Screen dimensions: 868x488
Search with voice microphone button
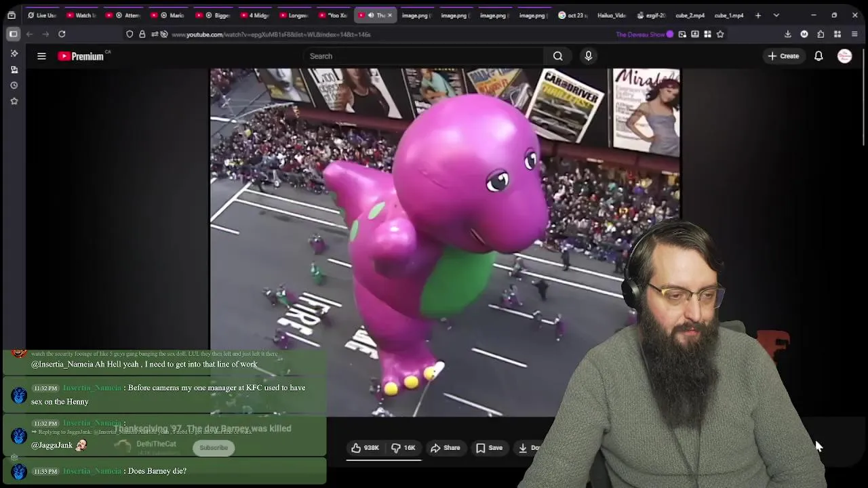coord(589,56)
